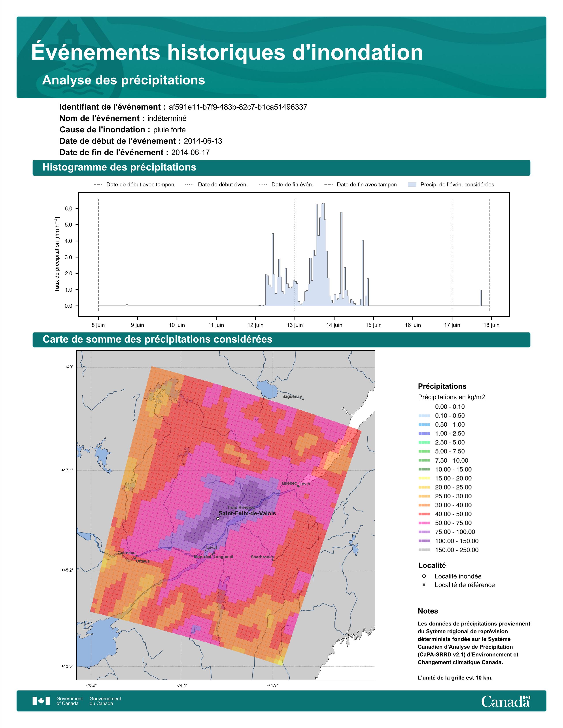Click the '17 juin' x-axis label
Viewport: 563px width, 728px height.
point(452,325)
